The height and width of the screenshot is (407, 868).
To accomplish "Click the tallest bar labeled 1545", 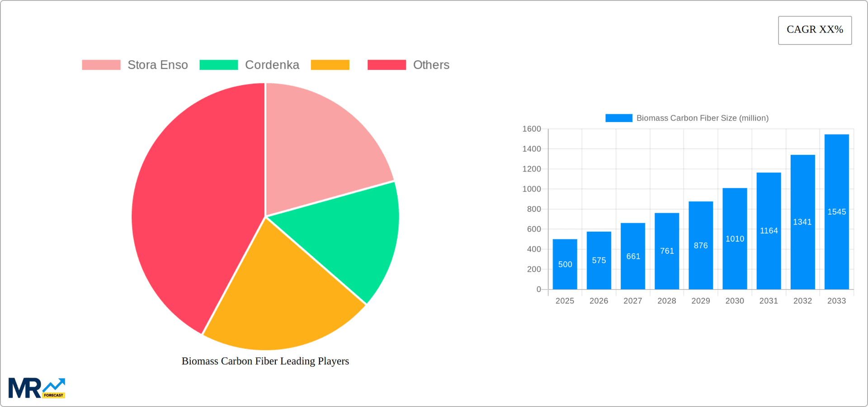I will 836,211.
